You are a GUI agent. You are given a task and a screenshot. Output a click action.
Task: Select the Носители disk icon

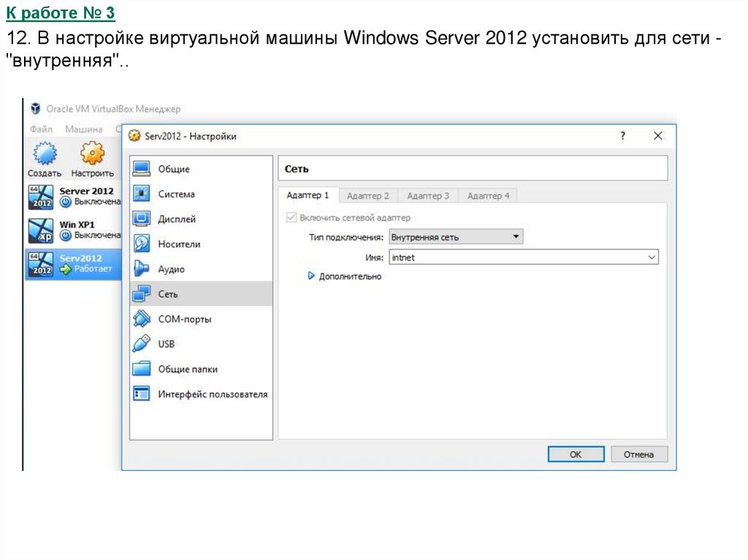pyautogui.click(x=141, y=244)
